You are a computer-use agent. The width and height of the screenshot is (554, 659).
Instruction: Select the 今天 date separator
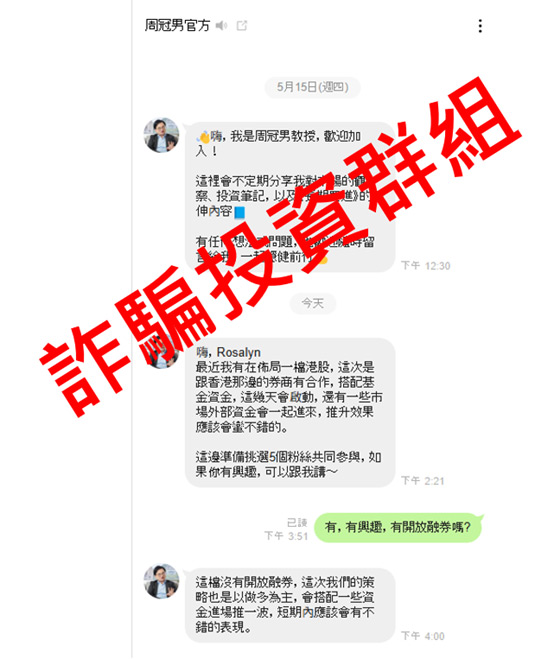tap(312, 303)
